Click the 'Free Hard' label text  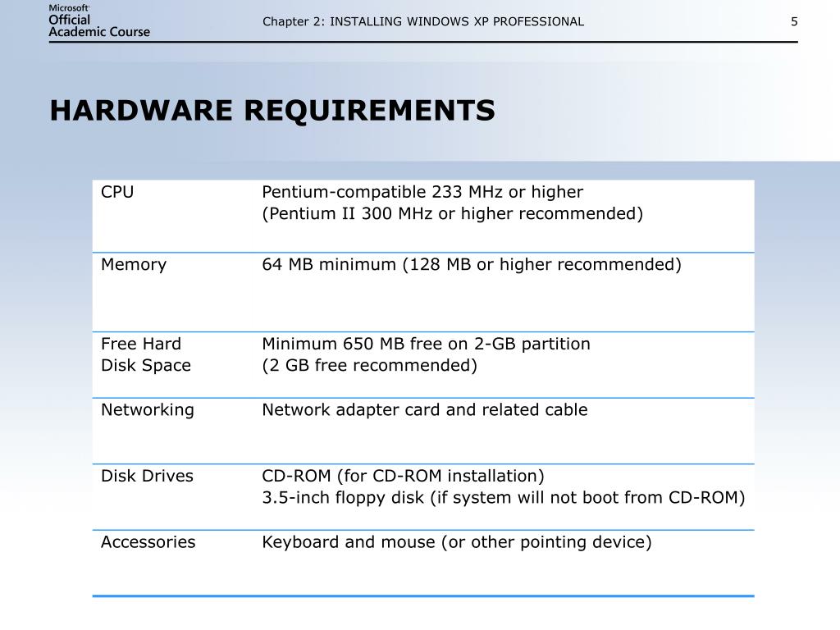click(x=141, y=344)
